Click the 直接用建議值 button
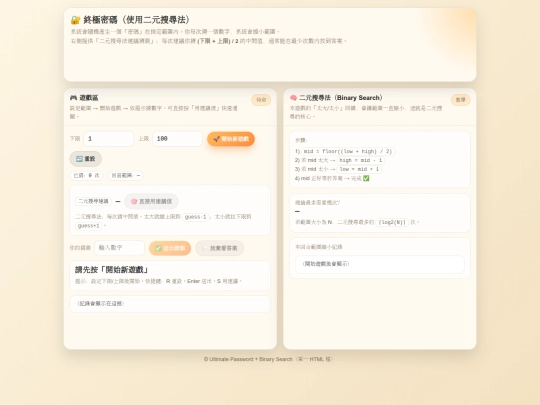This screenshot has height=405, width=540. coord(152,201)
